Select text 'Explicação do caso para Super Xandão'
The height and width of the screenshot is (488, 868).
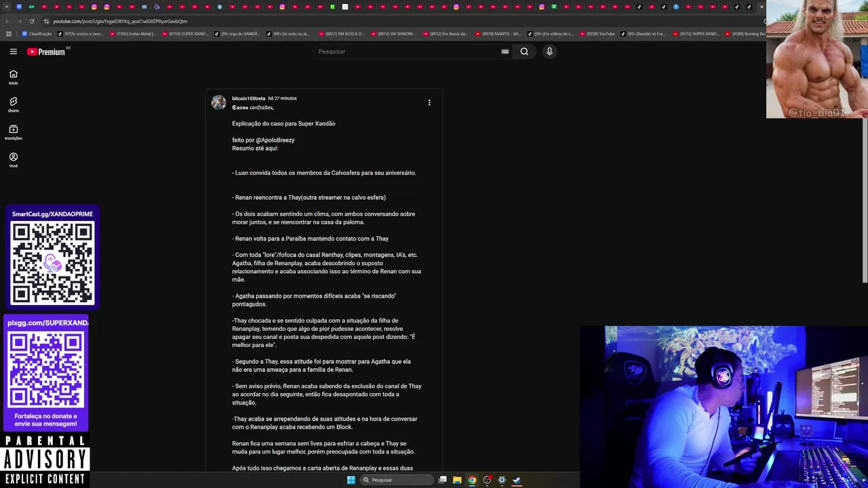(x=283, y=124)
